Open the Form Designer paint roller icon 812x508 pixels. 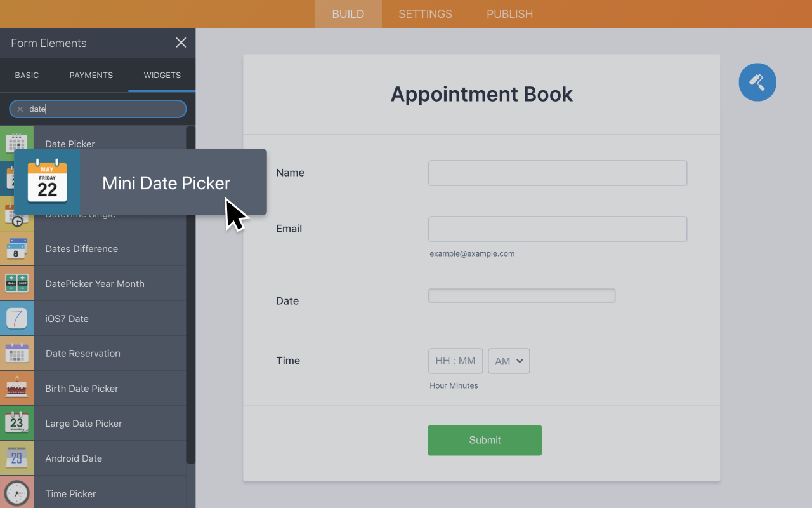[x=757, y=82]
